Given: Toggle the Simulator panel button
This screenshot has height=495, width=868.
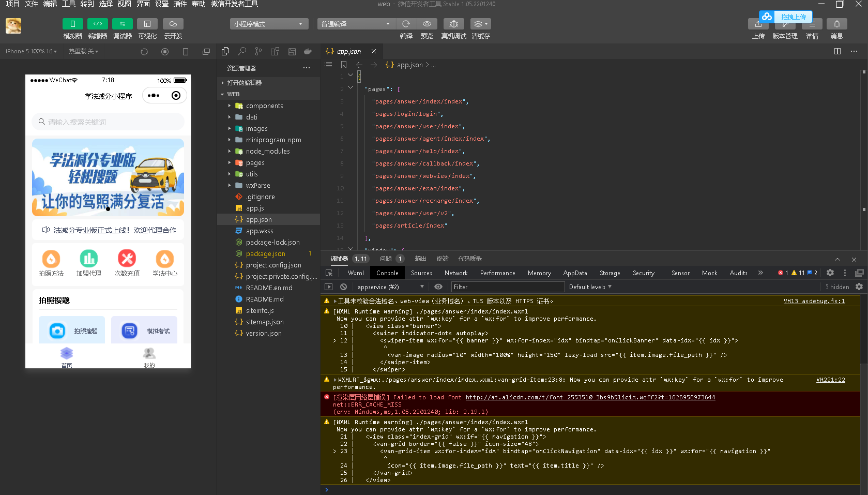Looking at the screenshot, I should [73, 24].
